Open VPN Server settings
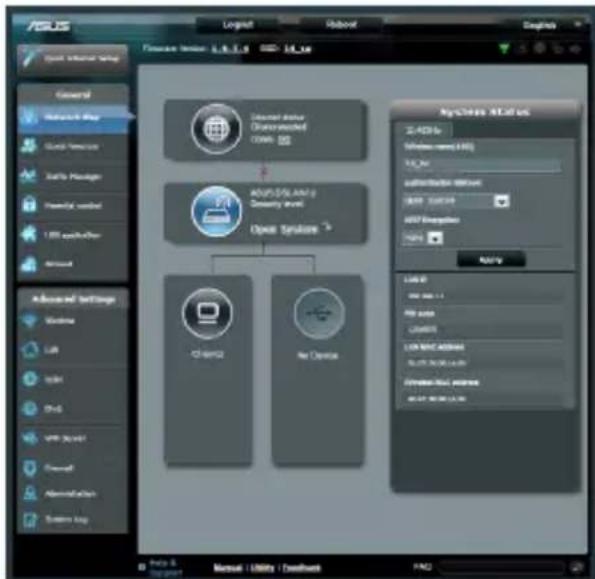595x579 pixels. coord(72,438)
